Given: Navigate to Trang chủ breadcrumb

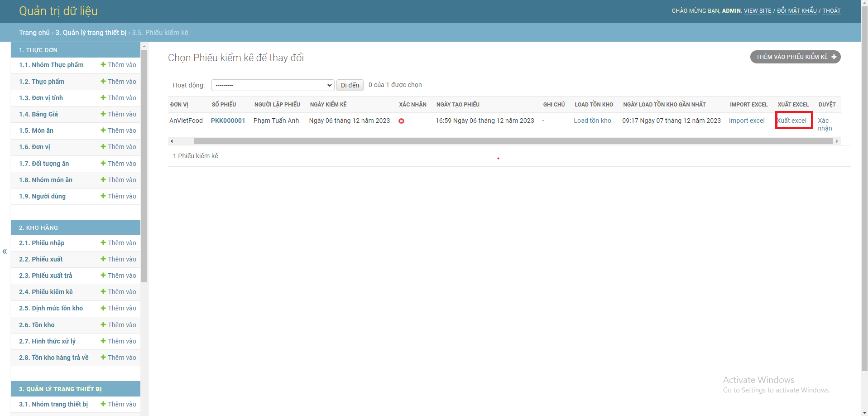Looking at the screenshot, I should click(x=34, y=32).
